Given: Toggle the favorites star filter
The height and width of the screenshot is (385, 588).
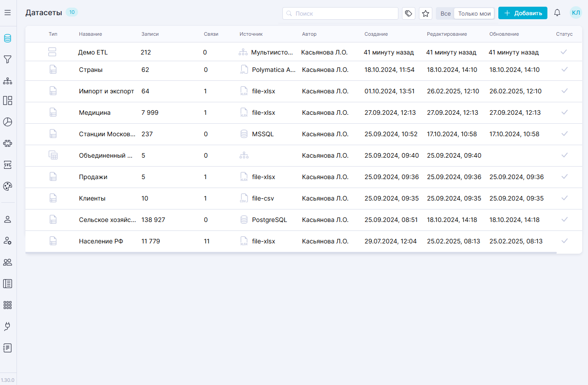Looking at the screenshot, I should pos(426,13).
